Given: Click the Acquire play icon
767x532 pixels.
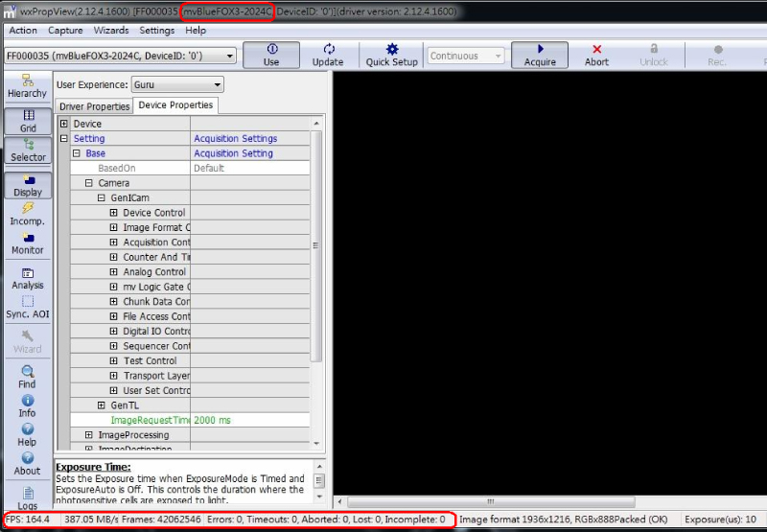Looking at the screenshot, I should click(x=540, y=49).
